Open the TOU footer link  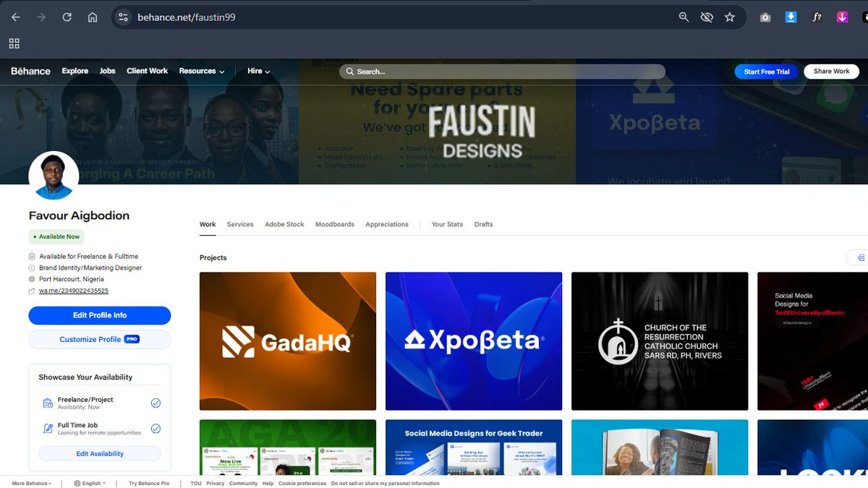coord(195,483)
